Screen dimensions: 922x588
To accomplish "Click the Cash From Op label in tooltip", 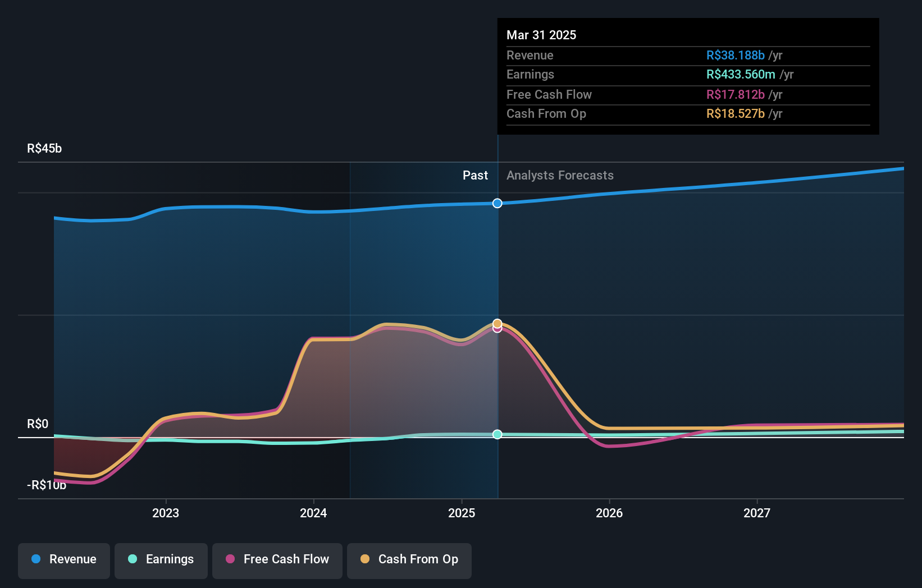I will tap(546, 114).
